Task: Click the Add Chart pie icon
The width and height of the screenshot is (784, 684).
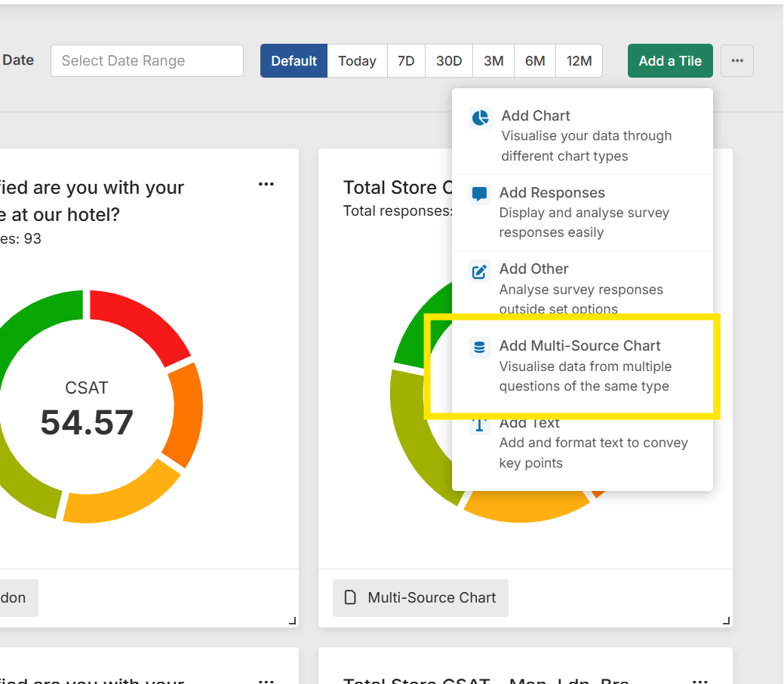Action: [480, 118]
